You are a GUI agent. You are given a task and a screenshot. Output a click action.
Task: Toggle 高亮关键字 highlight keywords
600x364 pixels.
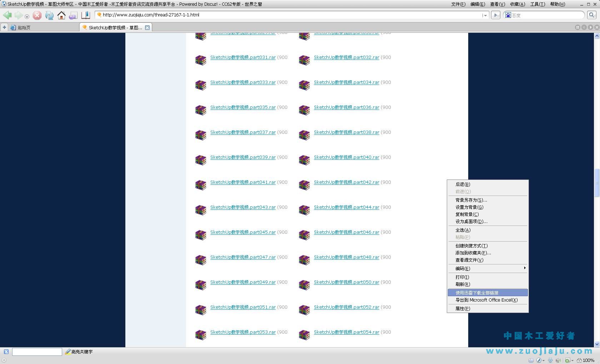[79, 352]
